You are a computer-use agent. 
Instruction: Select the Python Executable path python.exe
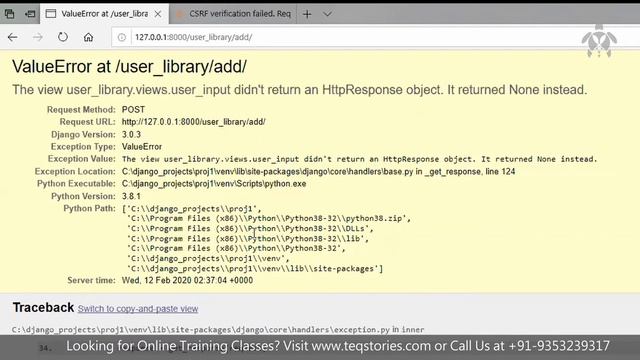pyautogui.click(x=214, y=184)
